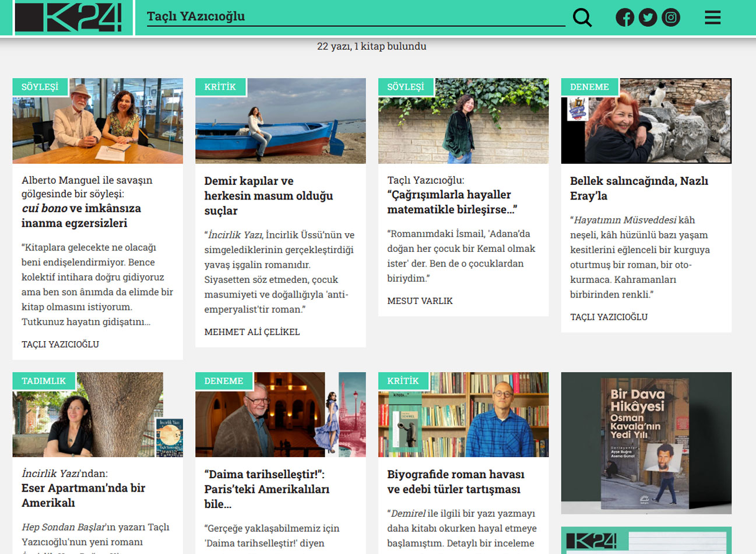Screen dimensions: 756x554
Task: Click the K24 logo in header
Action: coord(68,17)
